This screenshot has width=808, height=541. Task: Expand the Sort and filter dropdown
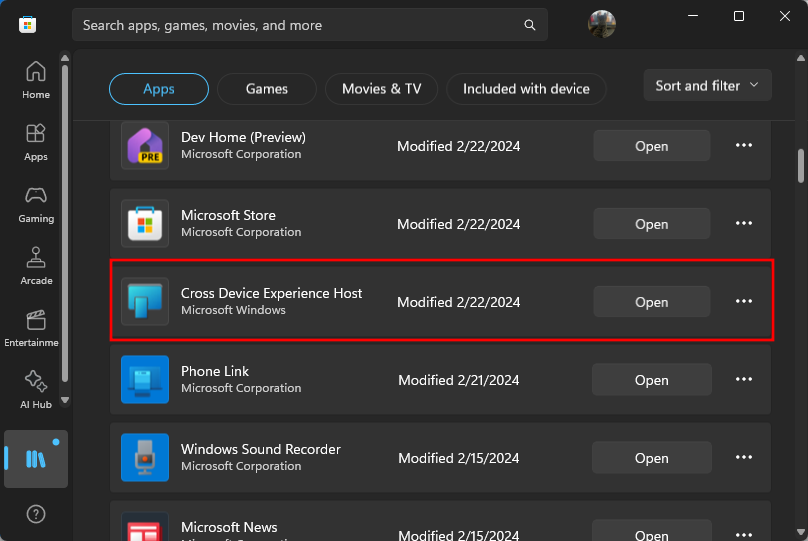click(x=707, y=85)
